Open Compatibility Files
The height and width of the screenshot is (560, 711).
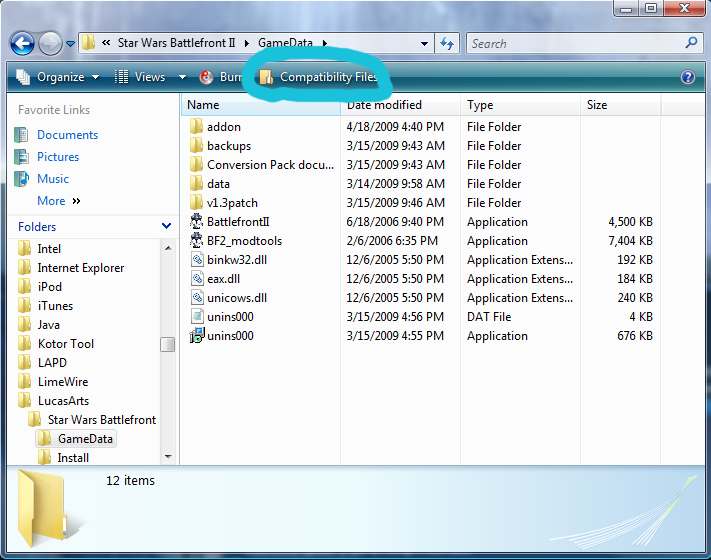tap(318, 77)
